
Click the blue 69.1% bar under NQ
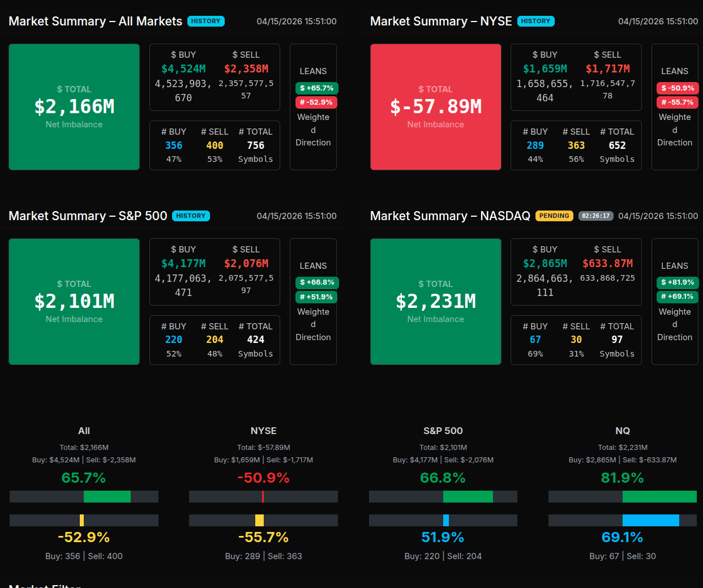650,521
